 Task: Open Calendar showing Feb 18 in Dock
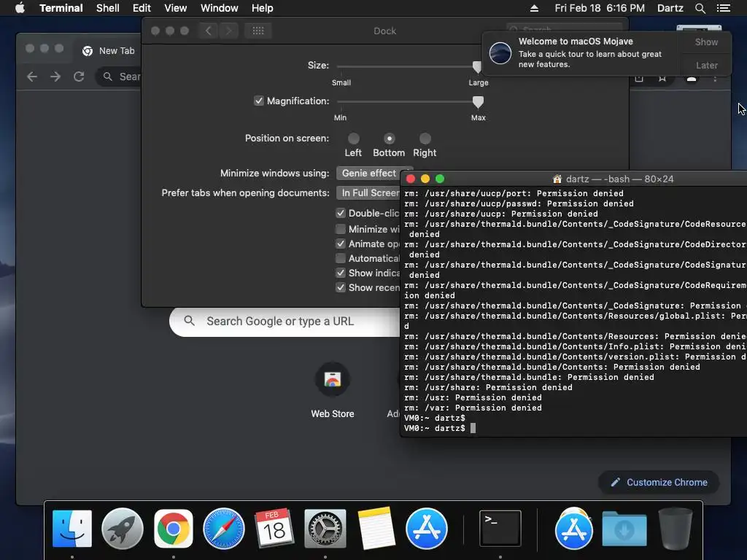coord(274,529)
